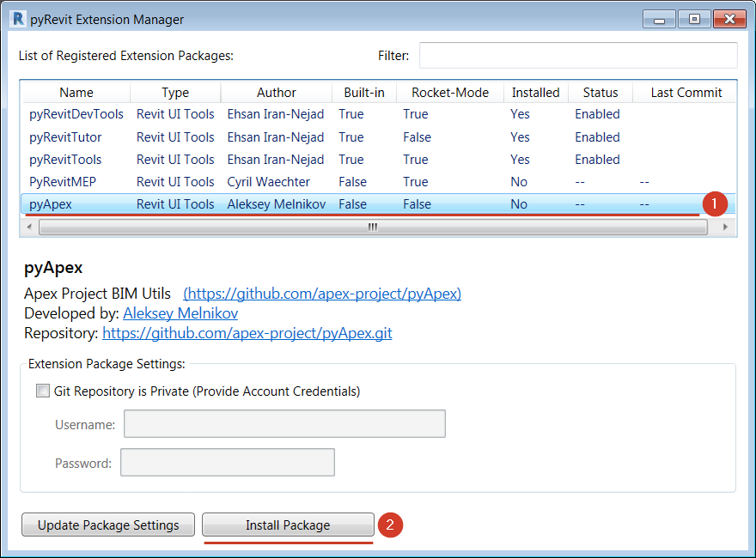Click the horizontal scrollbar left arrow
756x558 pixels.
29,227
